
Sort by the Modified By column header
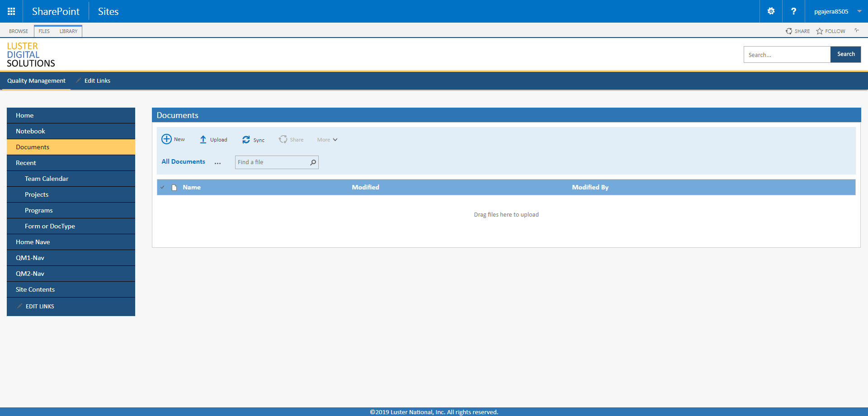click(x=590, y=187)
